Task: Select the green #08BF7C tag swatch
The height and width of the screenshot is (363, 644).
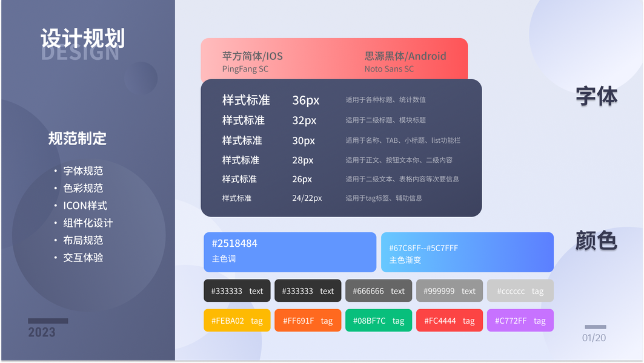Action: [379, 320]
